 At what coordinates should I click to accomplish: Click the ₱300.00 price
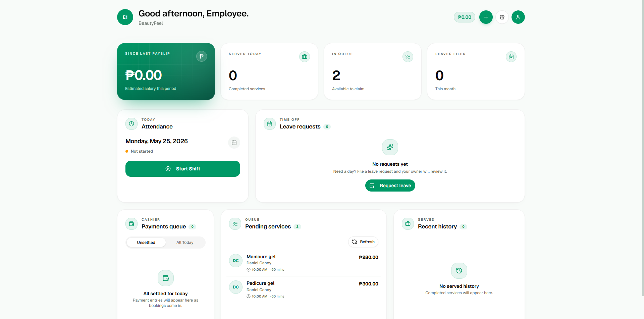369,284
